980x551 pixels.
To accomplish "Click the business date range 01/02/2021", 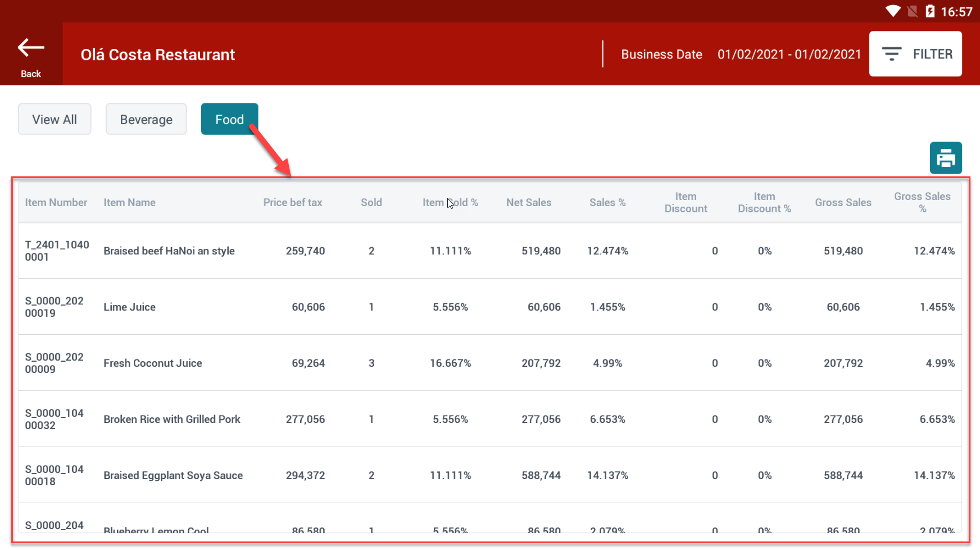I will [788, 54].
